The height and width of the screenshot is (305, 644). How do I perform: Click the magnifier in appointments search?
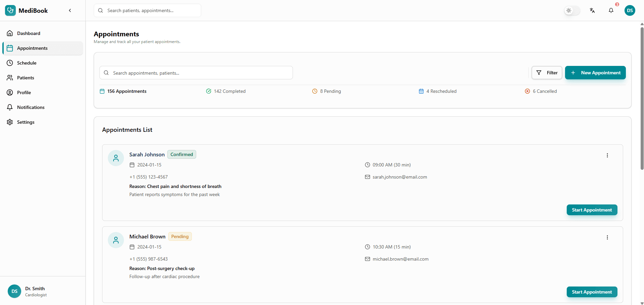106,73
